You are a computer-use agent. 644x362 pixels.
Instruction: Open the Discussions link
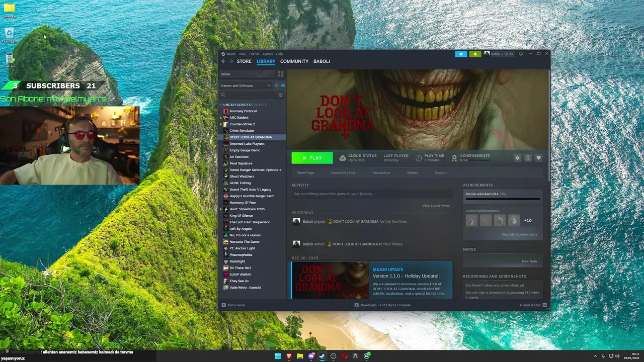381,172
